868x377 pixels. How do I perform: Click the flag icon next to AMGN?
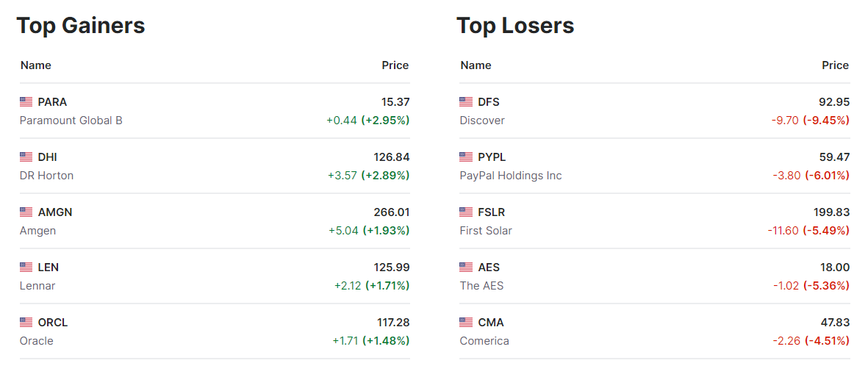coord(26,212)
